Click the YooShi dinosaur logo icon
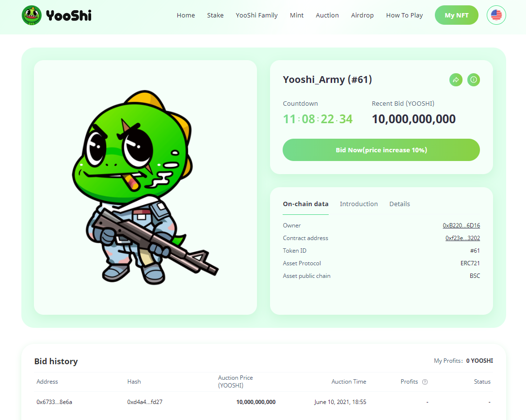 32,15
